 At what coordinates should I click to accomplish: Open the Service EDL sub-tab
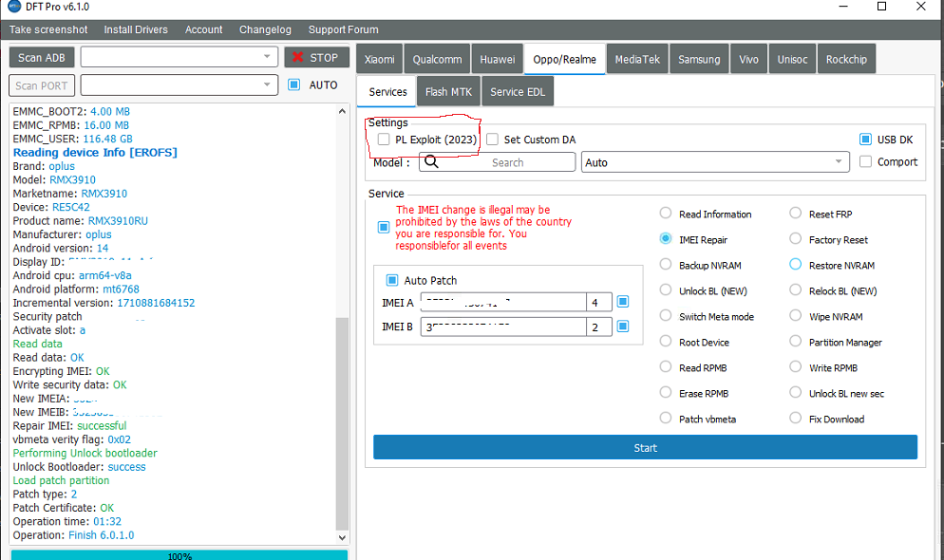click(518, 91)
